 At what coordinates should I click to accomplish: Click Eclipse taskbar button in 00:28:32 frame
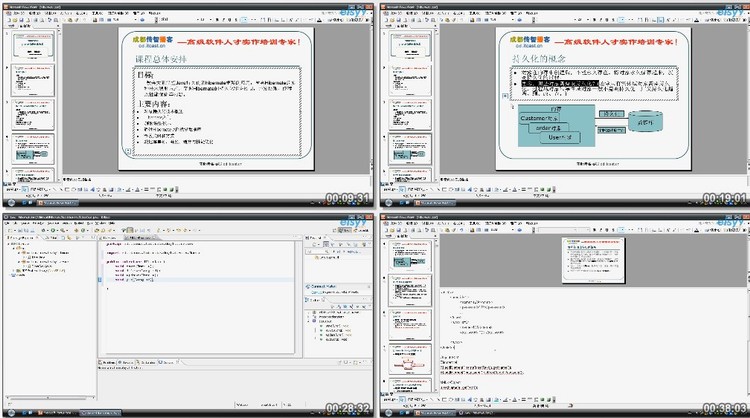pos(100,413)
